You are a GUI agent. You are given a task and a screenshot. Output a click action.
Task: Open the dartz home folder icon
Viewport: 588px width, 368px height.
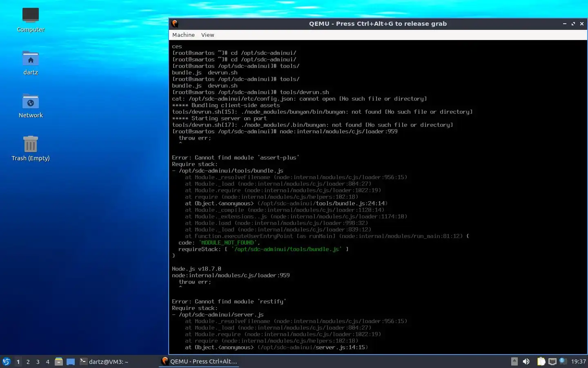pyautogui.click(x=31, y=63)
